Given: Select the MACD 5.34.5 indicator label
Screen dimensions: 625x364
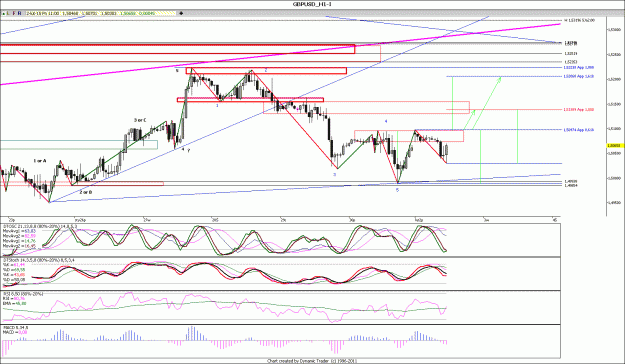Looking at the screenshot, I should (x=15, y=328).
